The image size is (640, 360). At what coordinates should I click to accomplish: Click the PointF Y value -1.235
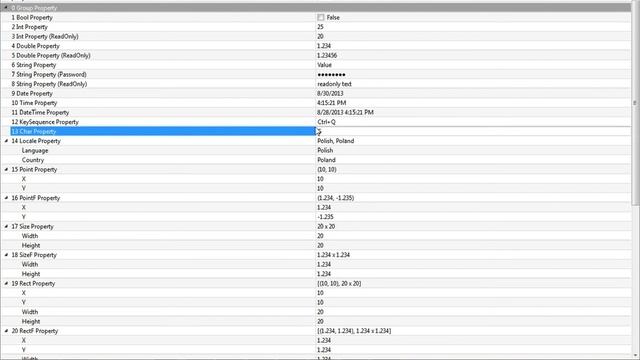(x=325, y=217)
